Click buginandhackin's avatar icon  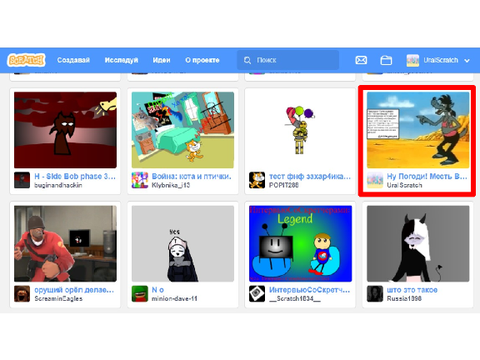point(22,180)
